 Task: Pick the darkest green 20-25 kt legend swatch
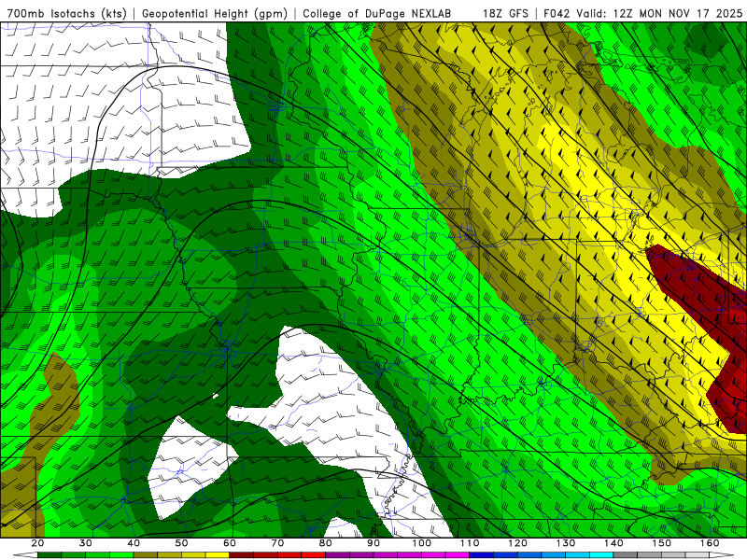[49, 555]
